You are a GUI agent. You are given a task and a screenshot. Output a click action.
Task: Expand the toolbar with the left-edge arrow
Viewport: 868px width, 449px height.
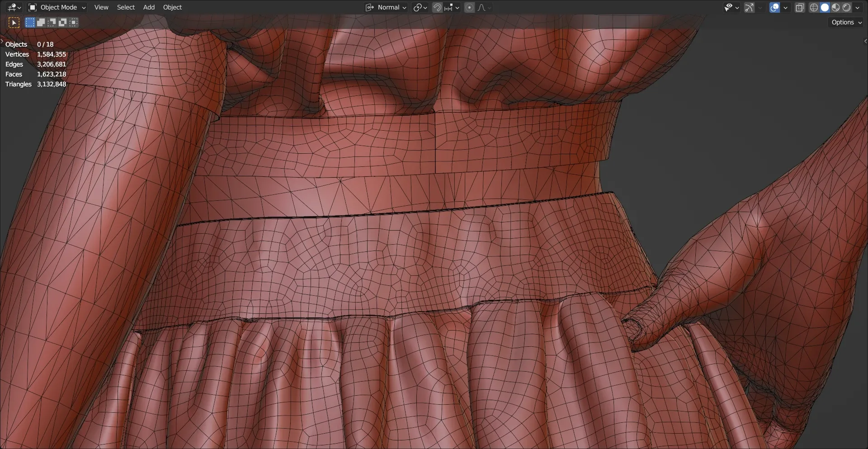2,41
